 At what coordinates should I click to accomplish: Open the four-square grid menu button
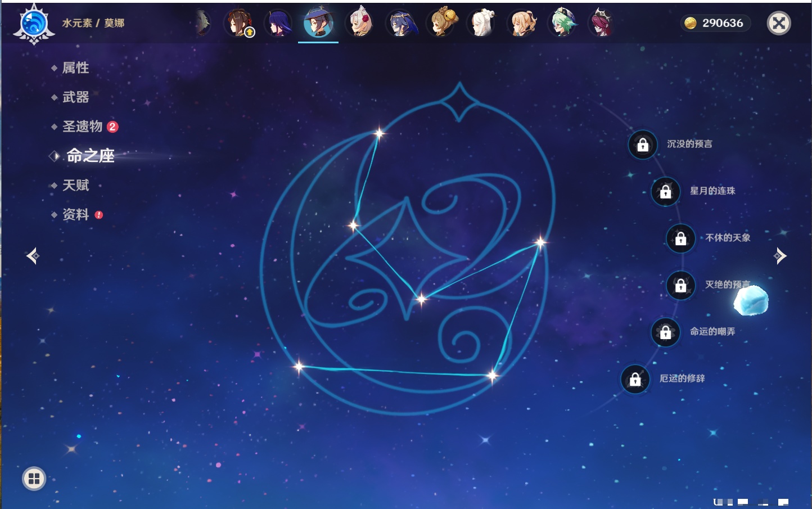pos(34,479)
